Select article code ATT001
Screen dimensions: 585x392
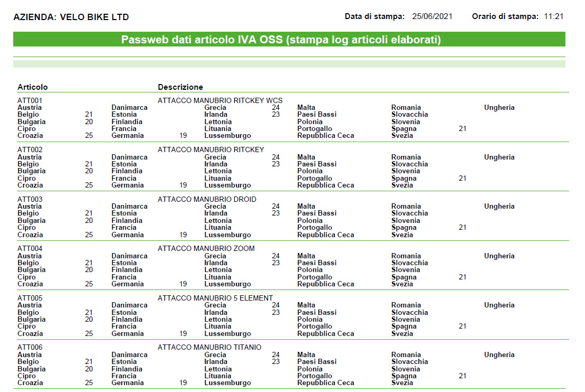click(x=30, y=100)
